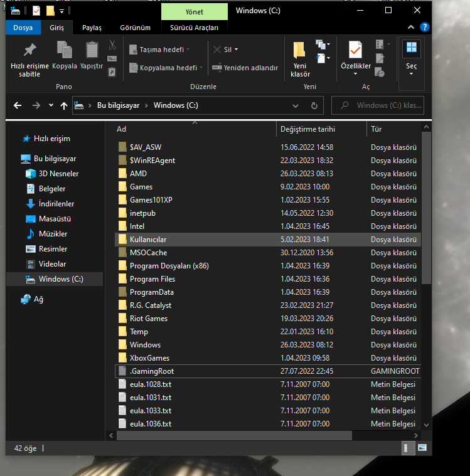The height and width of the screenshot is (476, 470).
Task: Click the AMD folder icon
Action: coord(122,173)
